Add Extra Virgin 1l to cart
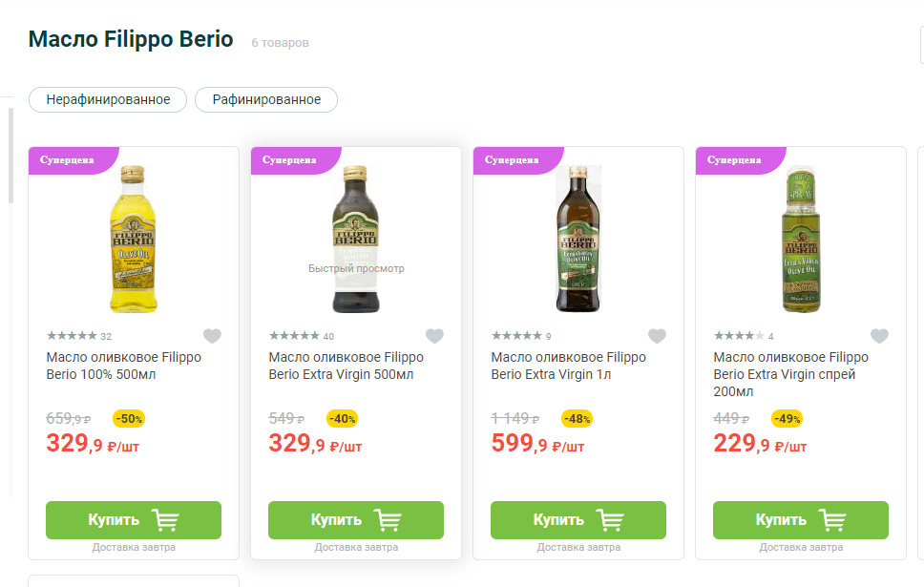 coord(578,520)
